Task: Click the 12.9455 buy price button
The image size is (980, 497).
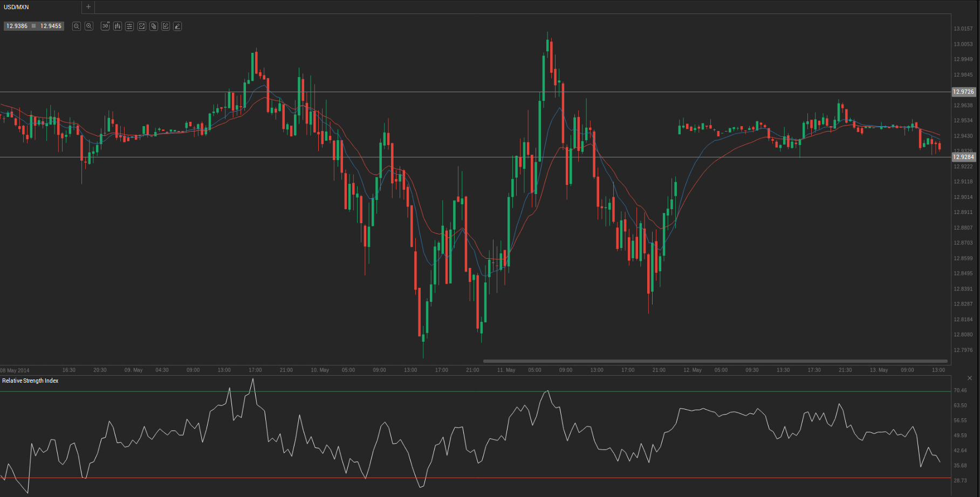Action: click(51, 26)
